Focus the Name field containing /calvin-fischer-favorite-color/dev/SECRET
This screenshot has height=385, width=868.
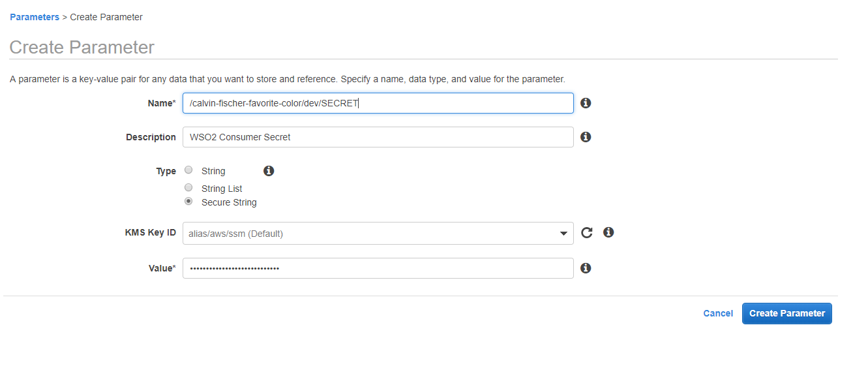[x=378, y=103]
